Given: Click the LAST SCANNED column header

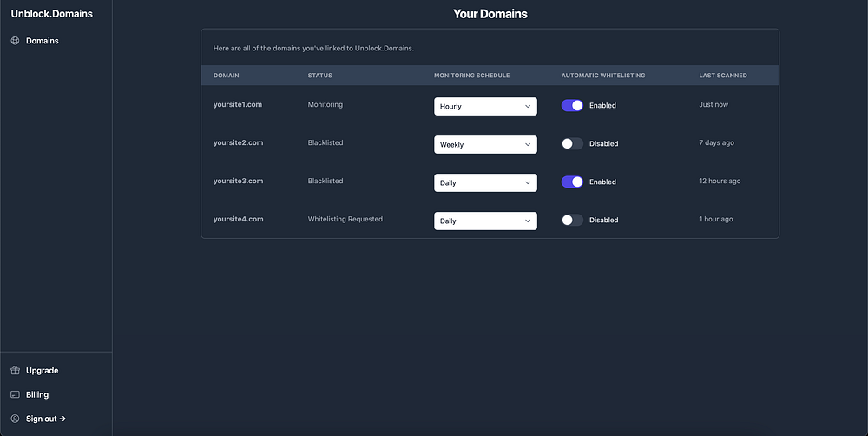Looking at the screenshot, I should pos(723,76).
